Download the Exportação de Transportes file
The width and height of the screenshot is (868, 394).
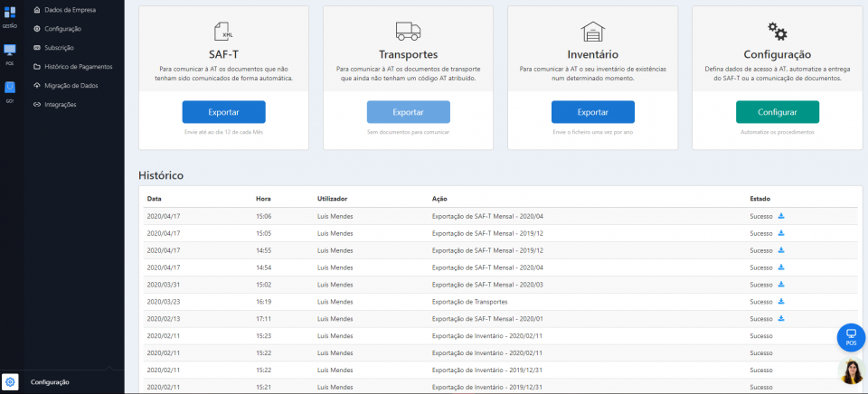pyautogui.click(x=781, y=301)
